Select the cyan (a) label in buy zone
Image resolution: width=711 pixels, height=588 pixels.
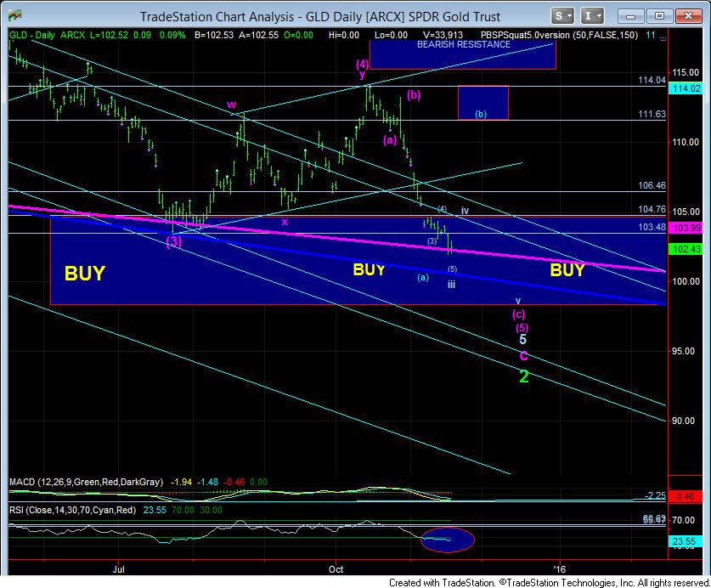(x=423, y=277)
